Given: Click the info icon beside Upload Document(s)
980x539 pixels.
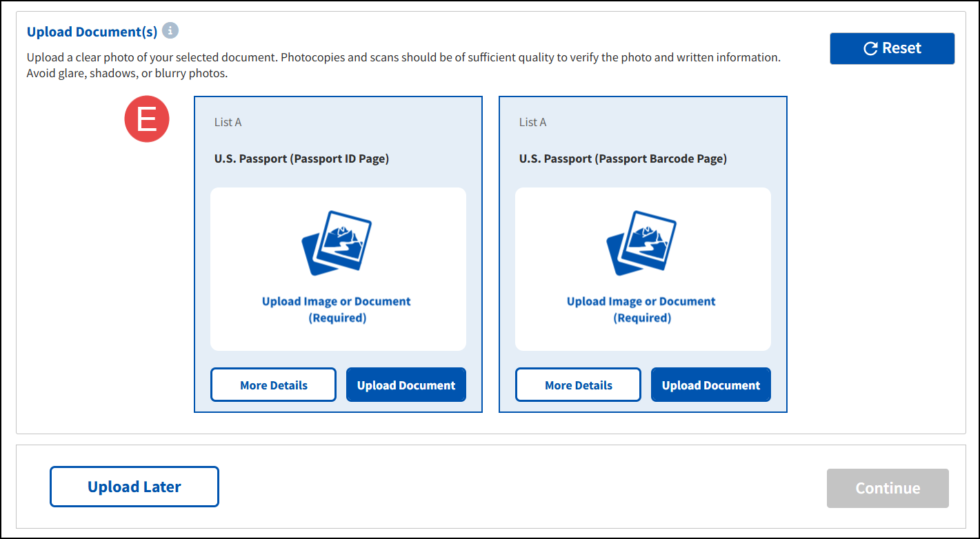Looking at the screenshot, I should tap(170, 31).
